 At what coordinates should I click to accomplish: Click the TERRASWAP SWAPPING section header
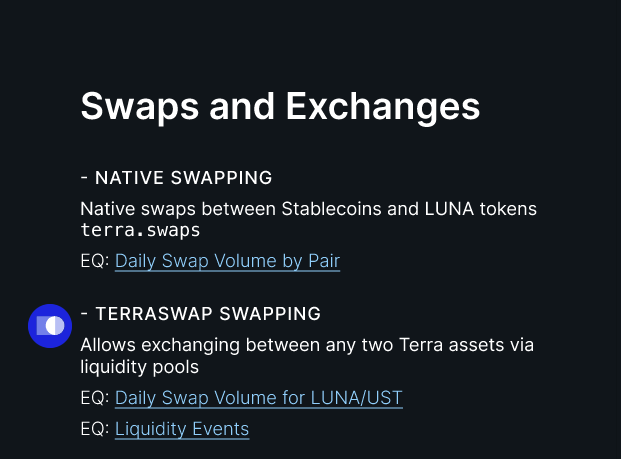[200, 314]
